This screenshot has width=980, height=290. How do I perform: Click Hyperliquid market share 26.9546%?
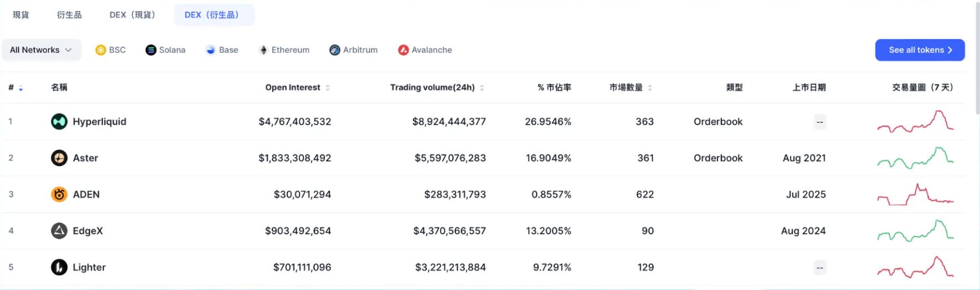coord(548,121)
